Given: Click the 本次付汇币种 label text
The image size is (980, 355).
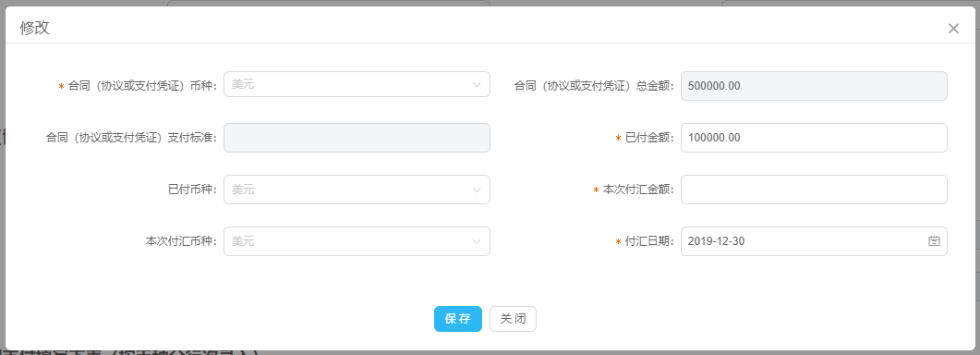Looking at the screenshot, I should [x=181, y=241].
